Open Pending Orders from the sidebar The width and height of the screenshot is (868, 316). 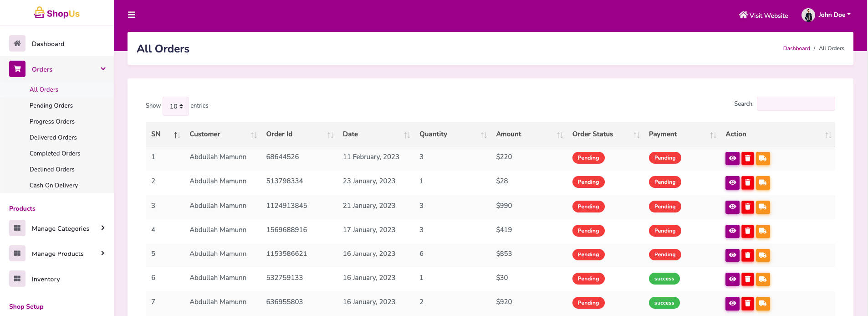[51, 105]
